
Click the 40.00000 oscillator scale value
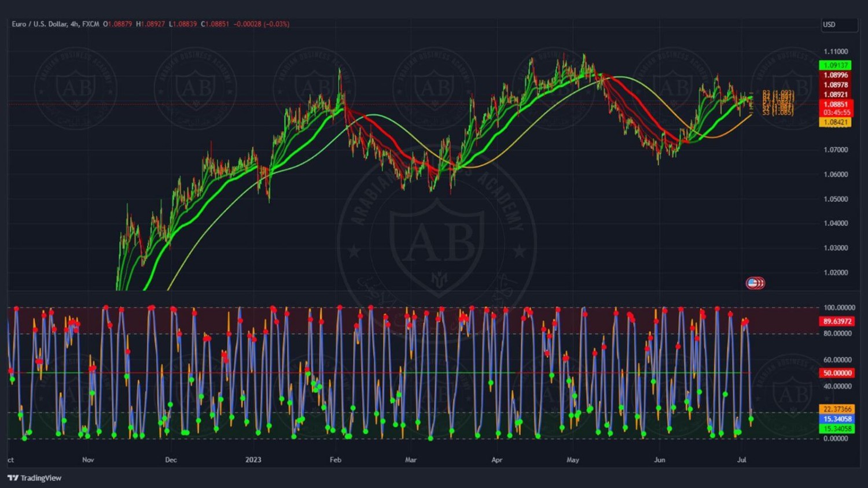point(837,386)
